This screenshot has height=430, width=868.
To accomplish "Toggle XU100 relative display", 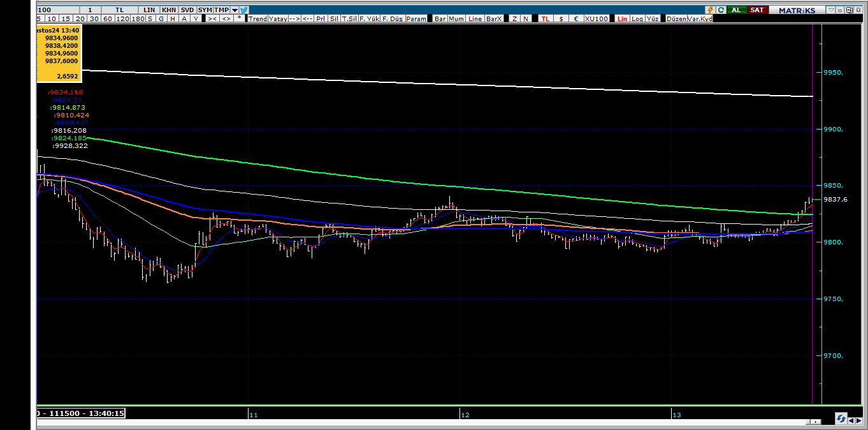I will (x=597, y=19).
